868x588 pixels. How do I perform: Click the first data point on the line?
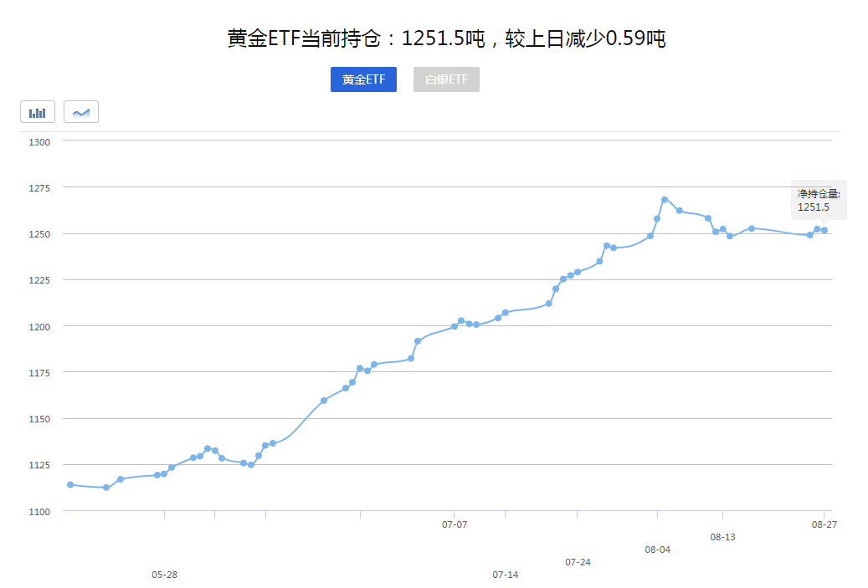click(70, 484)
